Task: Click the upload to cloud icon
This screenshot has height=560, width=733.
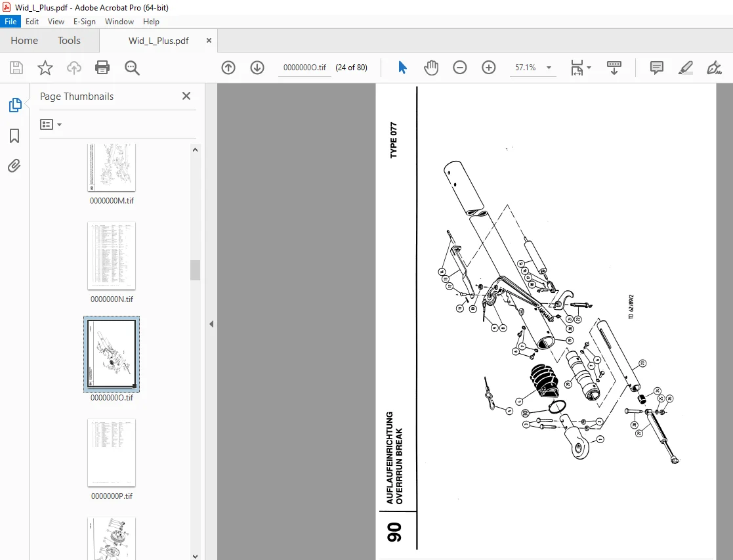Action: [x=74, y=68]
